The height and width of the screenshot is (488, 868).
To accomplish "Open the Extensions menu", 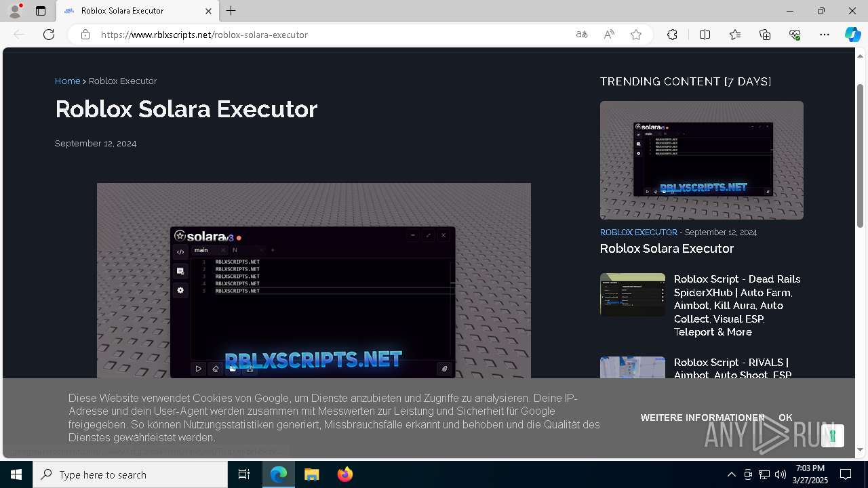I will [672, 35].
